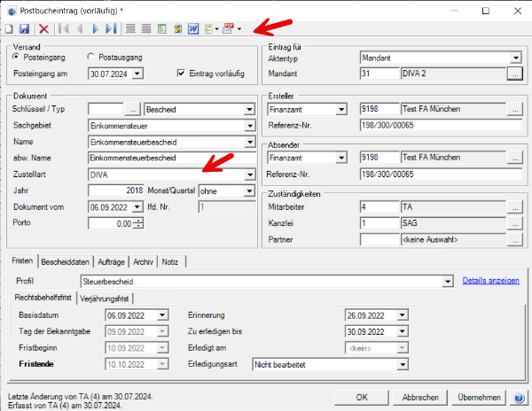Expand the Sachgebiet dropdown

249,126
